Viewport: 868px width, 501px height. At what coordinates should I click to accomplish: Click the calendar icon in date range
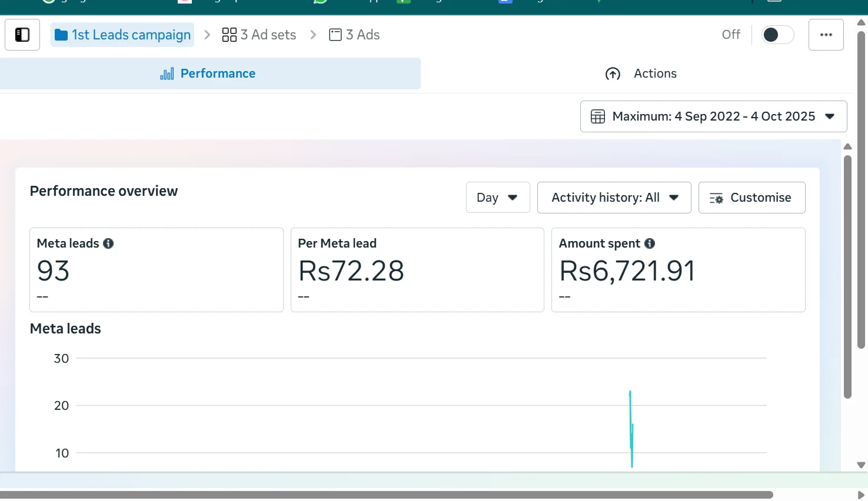point(597,116)
